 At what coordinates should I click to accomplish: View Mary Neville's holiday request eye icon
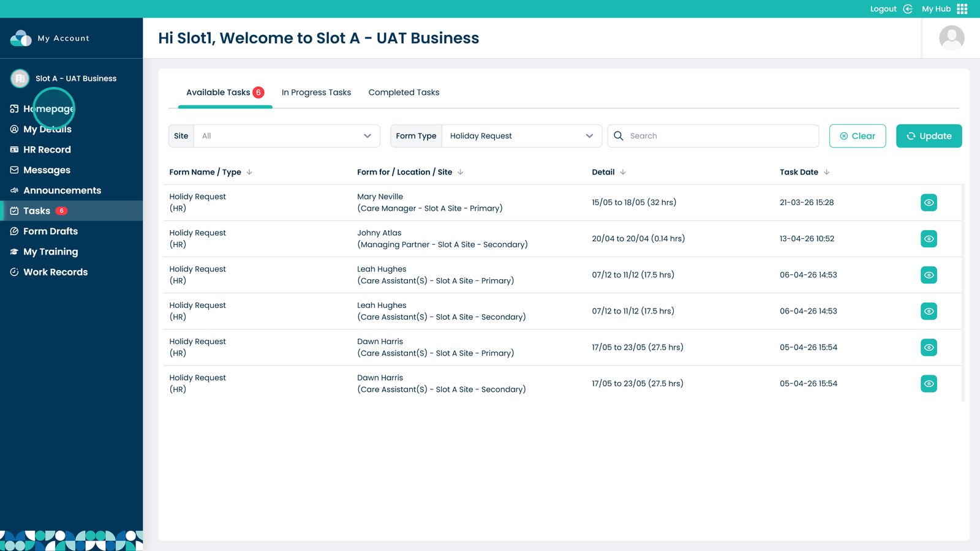(929, 203)
